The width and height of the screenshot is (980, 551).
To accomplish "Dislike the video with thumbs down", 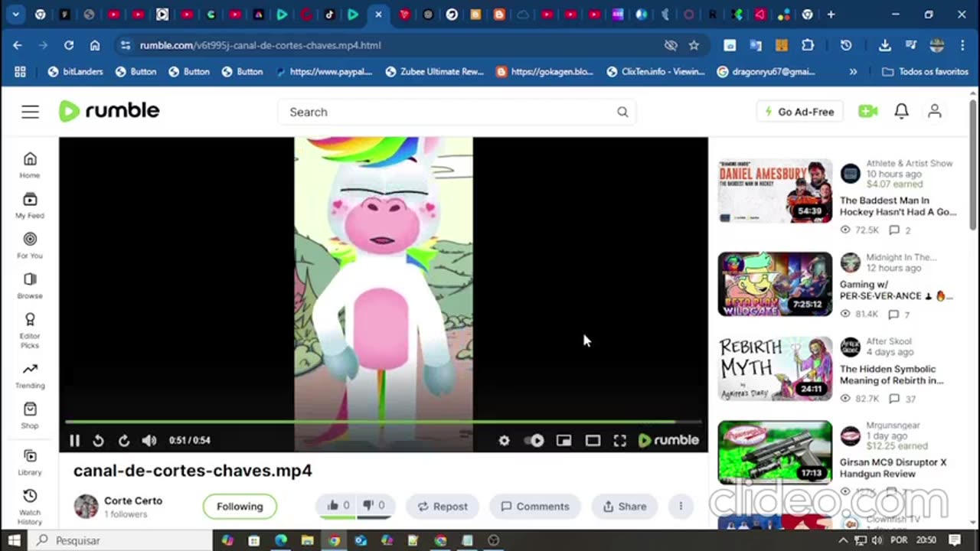I will click(x=374, y=506).
